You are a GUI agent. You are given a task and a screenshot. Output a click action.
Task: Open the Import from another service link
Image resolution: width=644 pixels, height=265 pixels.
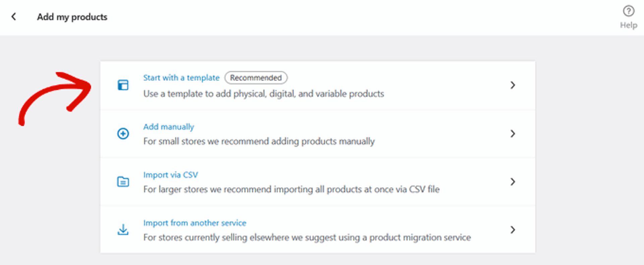tap(195, 223)
